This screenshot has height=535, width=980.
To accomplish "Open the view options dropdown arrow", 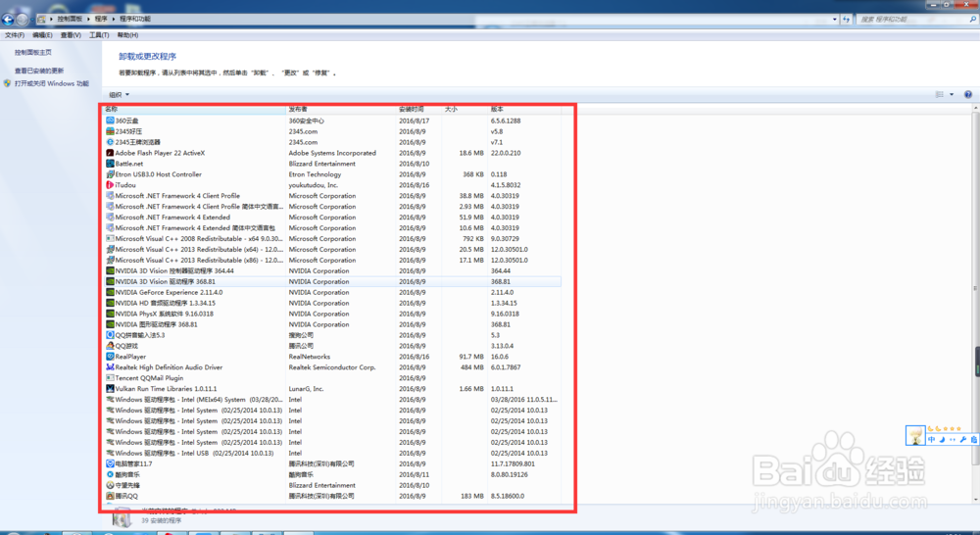I will 952,94.
